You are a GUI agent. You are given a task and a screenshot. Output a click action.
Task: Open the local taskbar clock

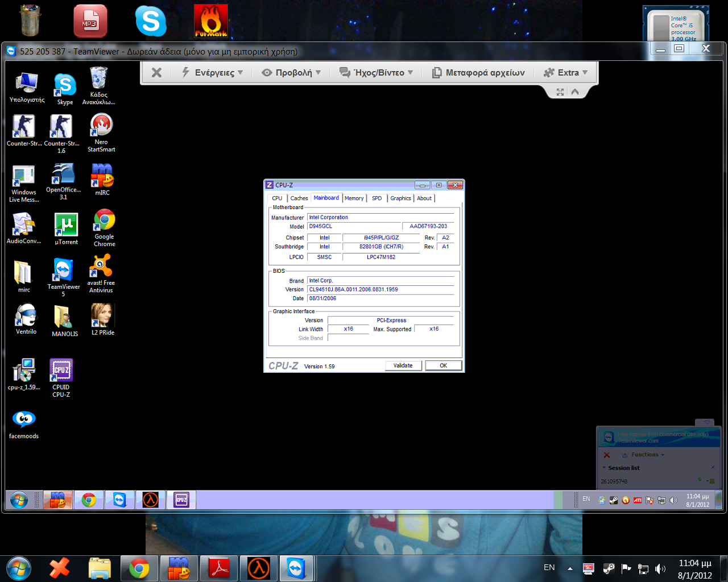pos(694,569)
